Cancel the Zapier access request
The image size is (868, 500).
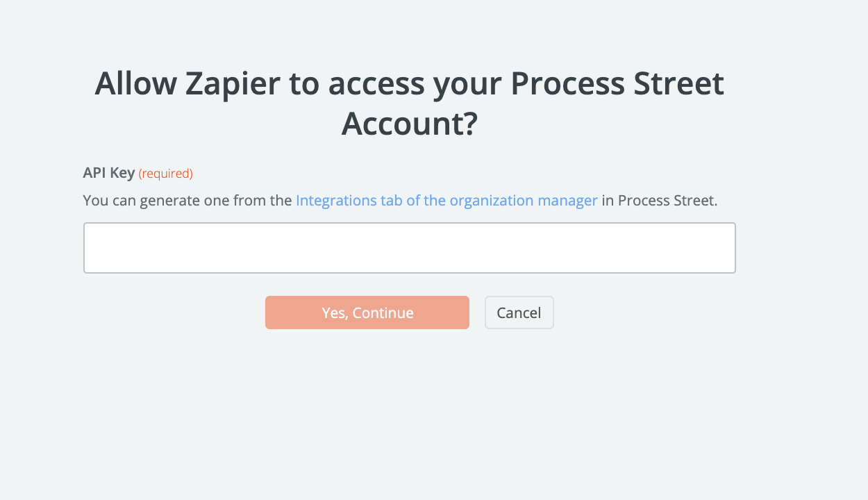[519, 312]
